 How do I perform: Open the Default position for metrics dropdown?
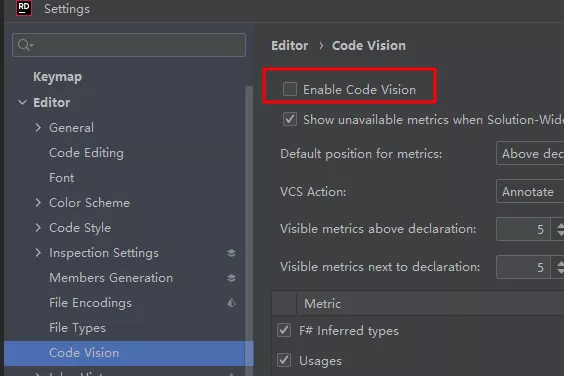[530, 154]
